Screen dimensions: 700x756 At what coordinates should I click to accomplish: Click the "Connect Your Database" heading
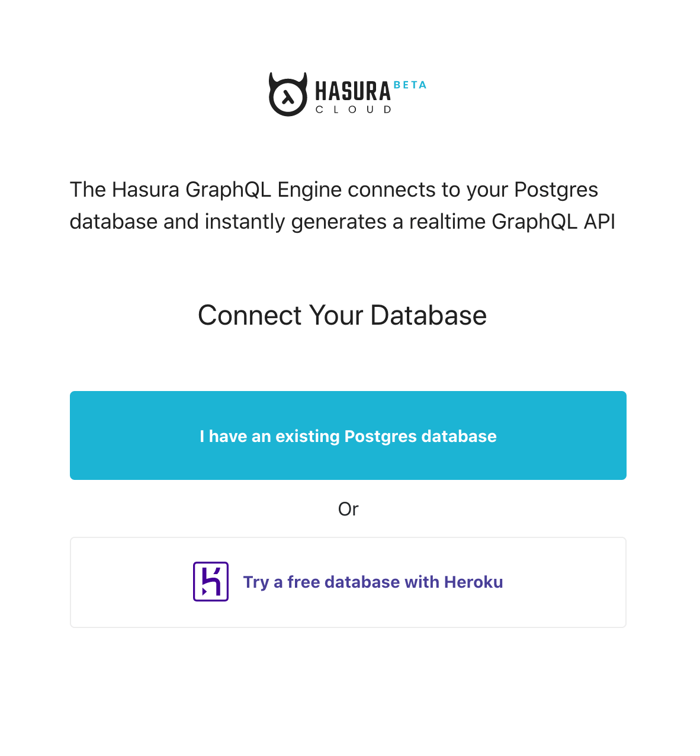[342, 315]
